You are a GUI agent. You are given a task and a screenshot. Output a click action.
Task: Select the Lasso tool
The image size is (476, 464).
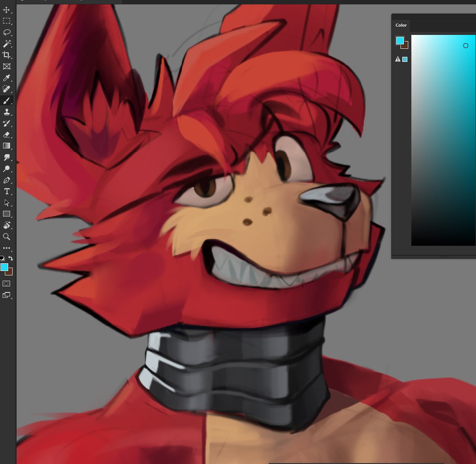tap(7, 32)
